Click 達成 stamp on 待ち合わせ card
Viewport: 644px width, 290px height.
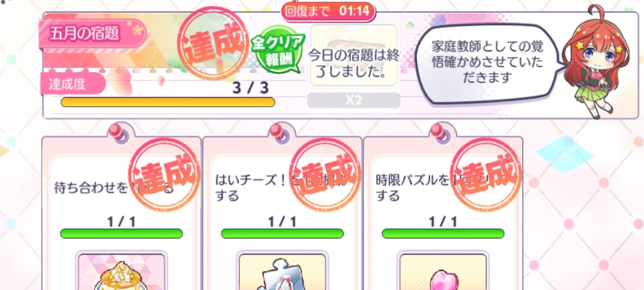click(165, 176)
